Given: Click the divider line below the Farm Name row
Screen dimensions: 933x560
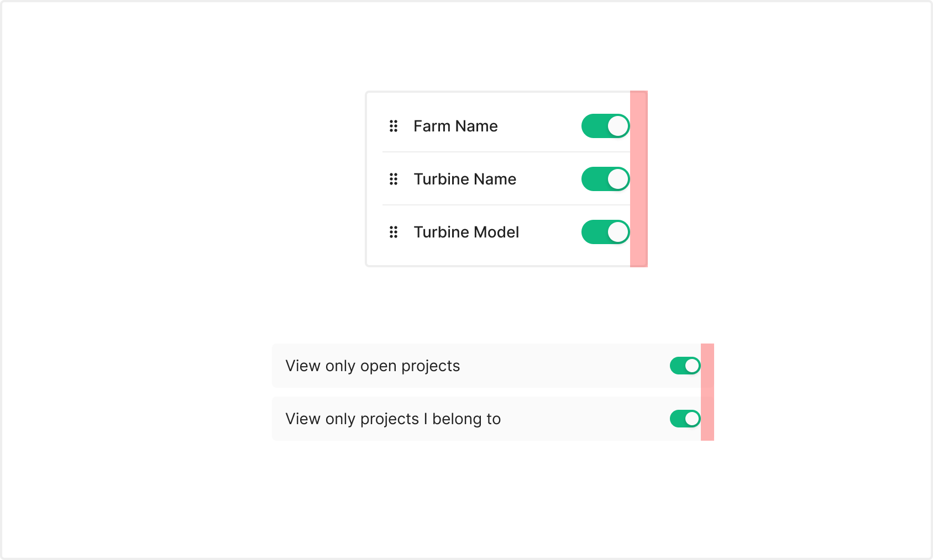Looking at the screenshot, I should (x=506, y=152).
